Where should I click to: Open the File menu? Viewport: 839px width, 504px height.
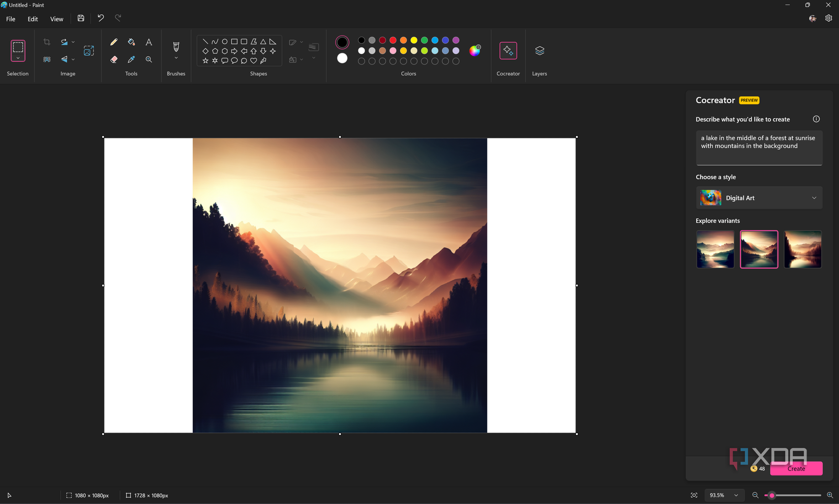pos(11,19)
